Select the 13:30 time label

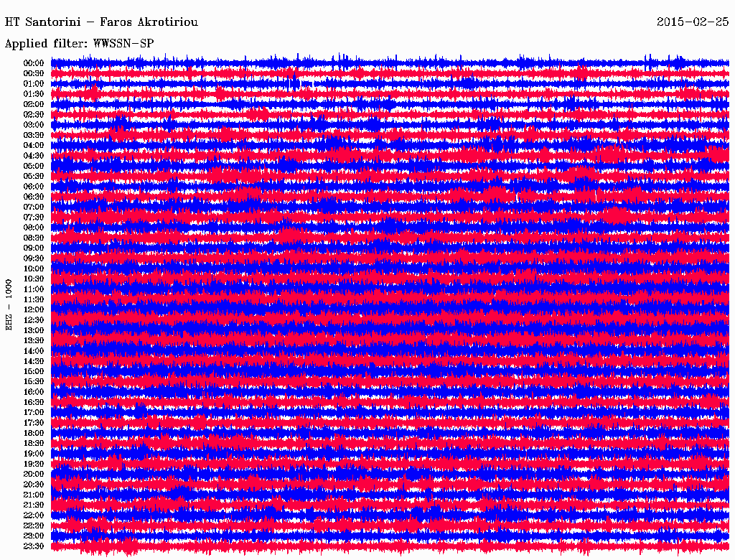34,341
